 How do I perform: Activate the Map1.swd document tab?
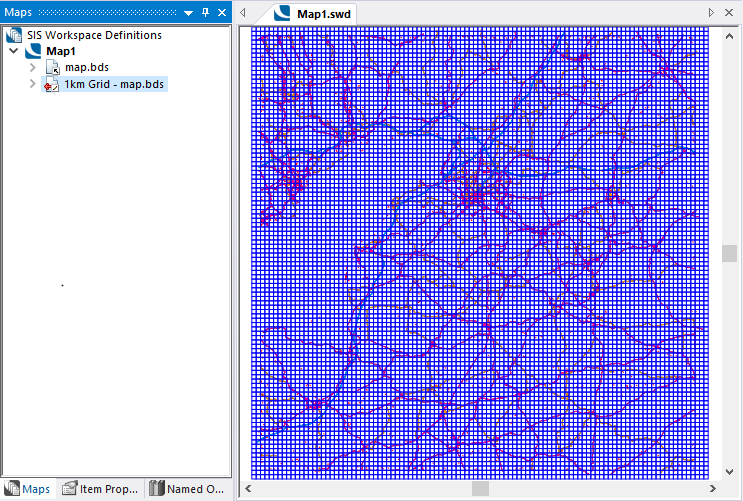(x=314, y=13)
